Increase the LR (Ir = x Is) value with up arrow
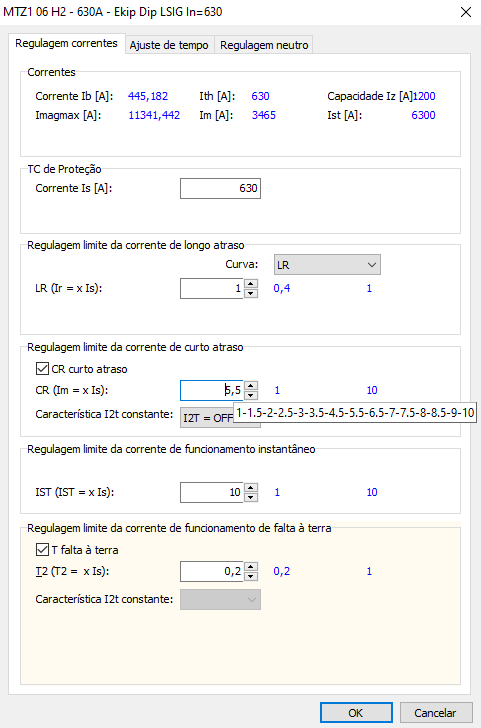 click(251, 284)
